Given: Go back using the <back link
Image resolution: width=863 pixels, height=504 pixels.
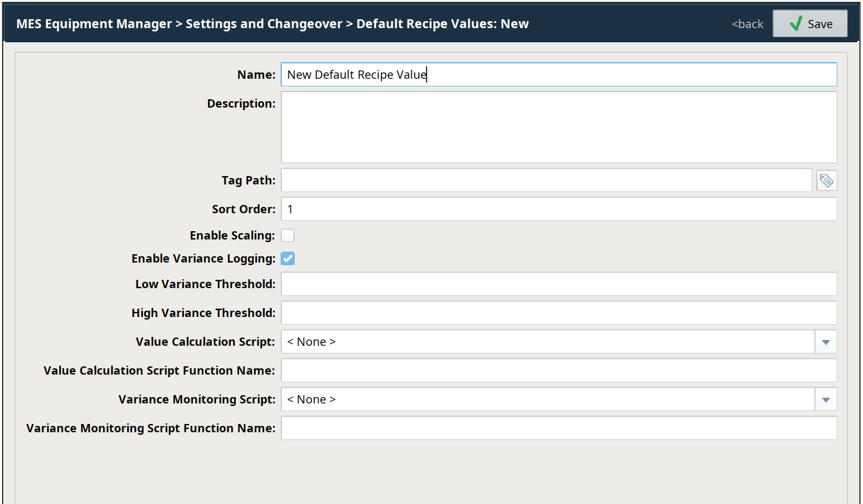Looking at the screenshot, I should point(747,24).
